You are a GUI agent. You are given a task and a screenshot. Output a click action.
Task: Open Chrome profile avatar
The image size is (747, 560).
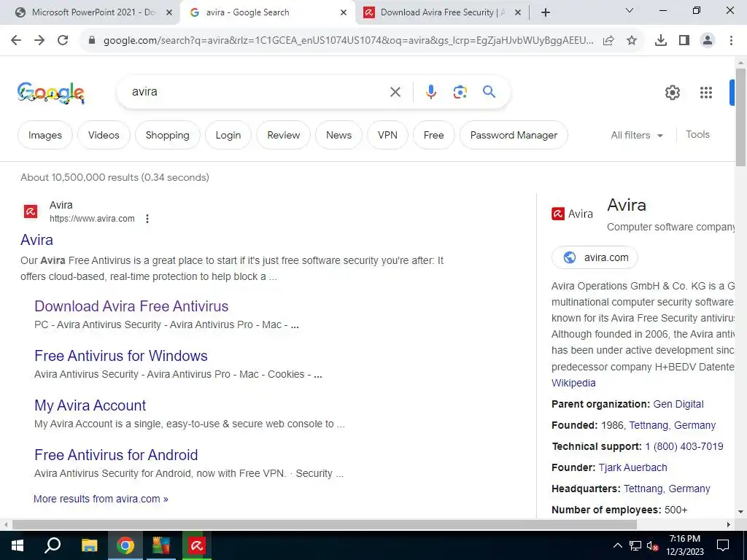[x=708, y=41]
